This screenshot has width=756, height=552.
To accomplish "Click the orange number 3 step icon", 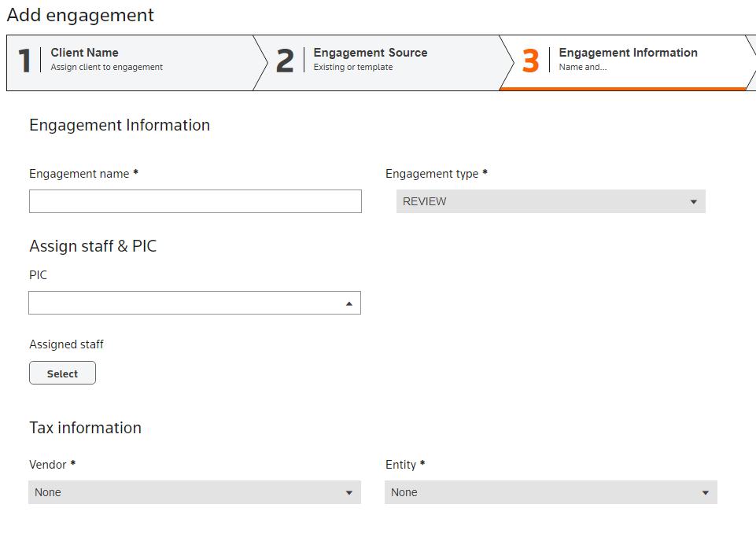I will (530, 61).
